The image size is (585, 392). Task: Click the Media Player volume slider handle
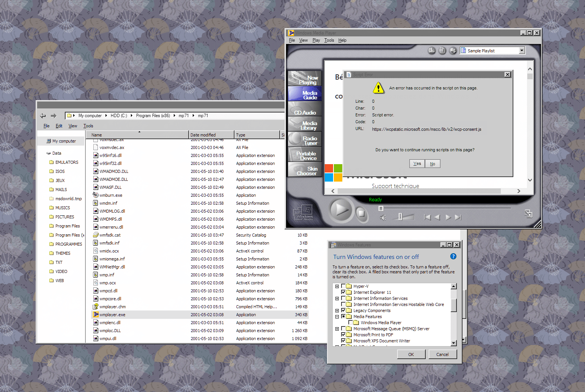[x=400, y=216]
